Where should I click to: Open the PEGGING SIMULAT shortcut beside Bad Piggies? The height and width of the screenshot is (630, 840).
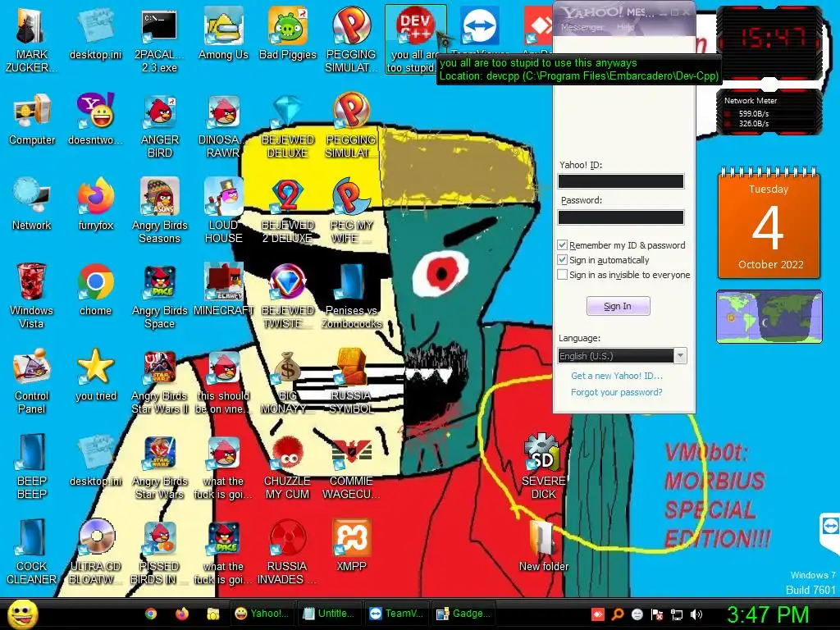click(x=351, y=39)
